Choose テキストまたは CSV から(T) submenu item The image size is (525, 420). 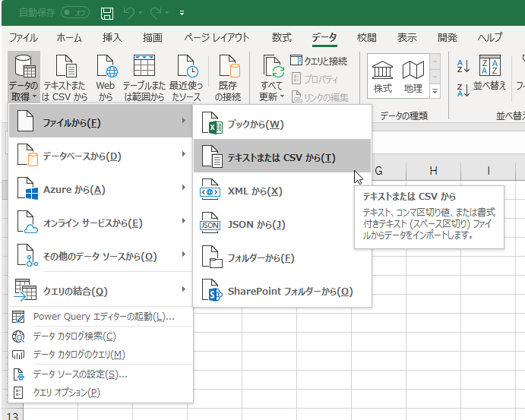point(283,156)
